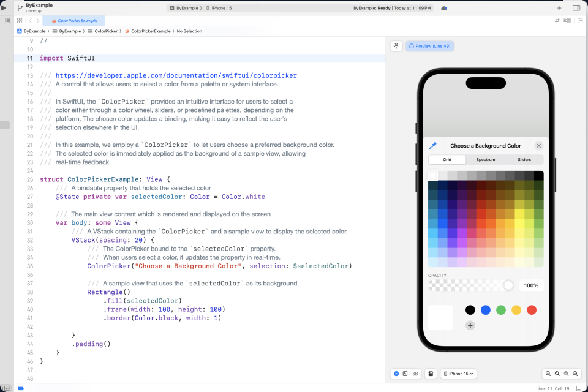
Task: Place cursor on line 11 import SwiftUI
Action: coord(67,58)
